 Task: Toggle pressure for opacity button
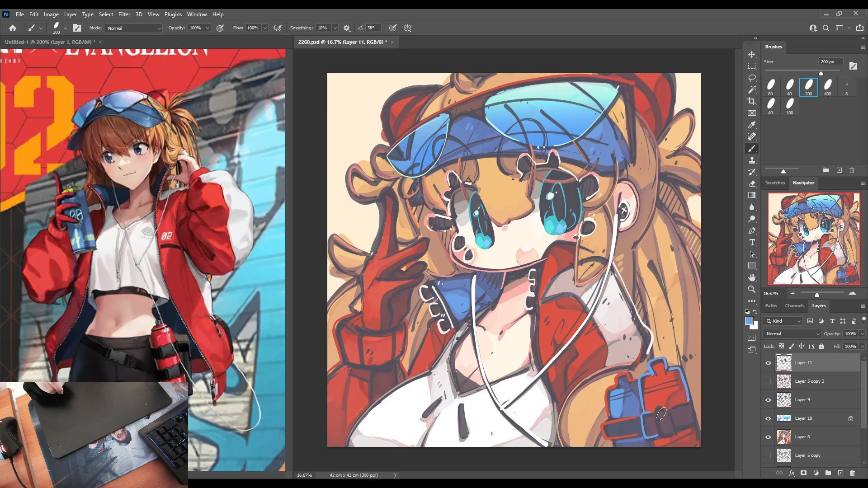click(220, 28)
